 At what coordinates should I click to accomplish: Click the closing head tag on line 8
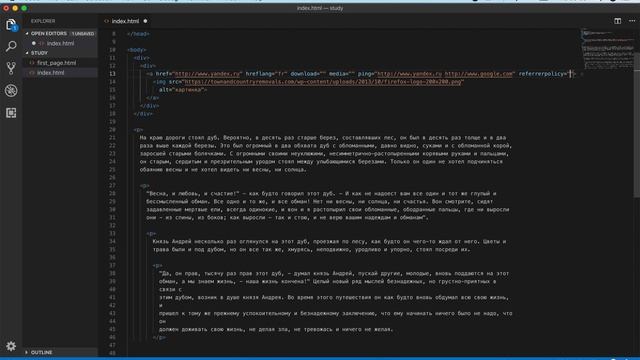[x=138, y=34]
